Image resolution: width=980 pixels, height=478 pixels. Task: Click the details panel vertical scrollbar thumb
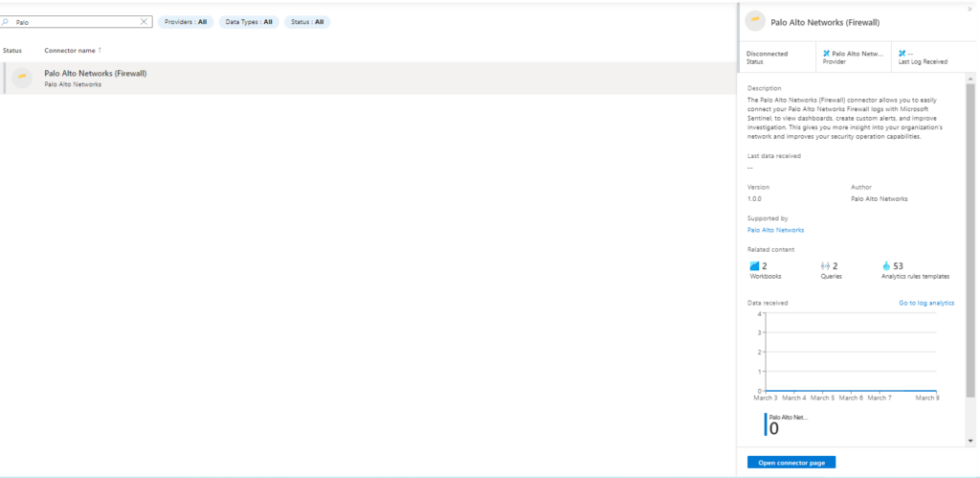coord(970,240)
